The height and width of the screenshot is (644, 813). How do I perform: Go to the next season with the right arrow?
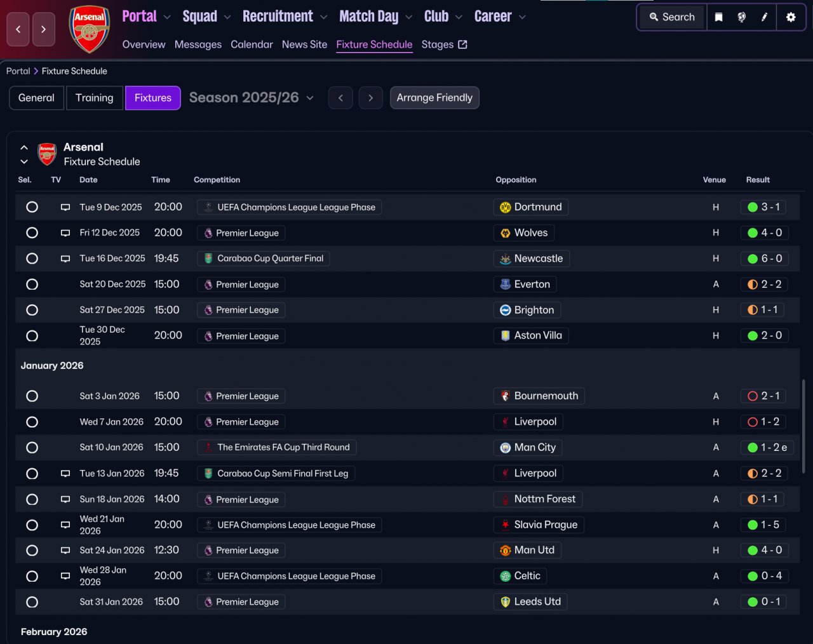[x=371, y=98]
